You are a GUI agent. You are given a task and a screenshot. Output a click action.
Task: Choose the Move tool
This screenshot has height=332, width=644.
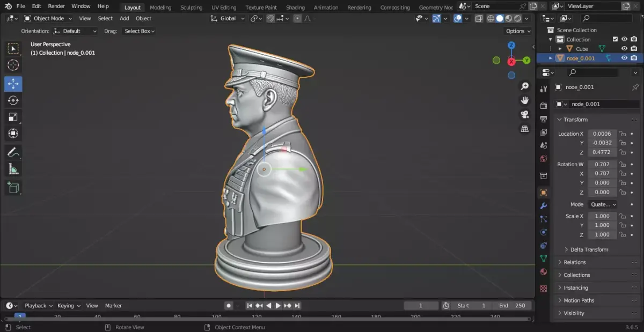coord(13,84)
